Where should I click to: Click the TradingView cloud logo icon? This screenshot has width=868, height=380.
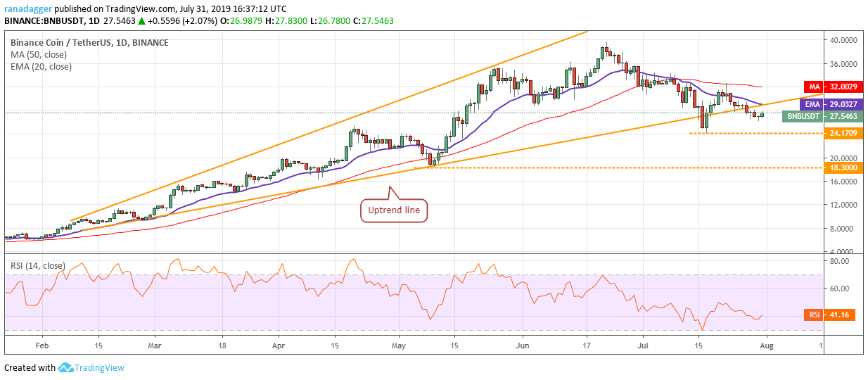tap(68, 367)
